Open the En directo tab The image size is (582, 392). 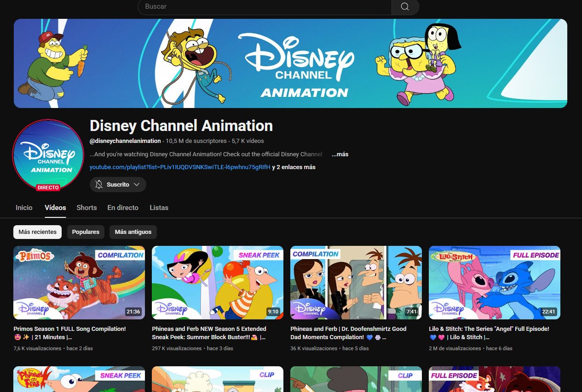point(123,208)
